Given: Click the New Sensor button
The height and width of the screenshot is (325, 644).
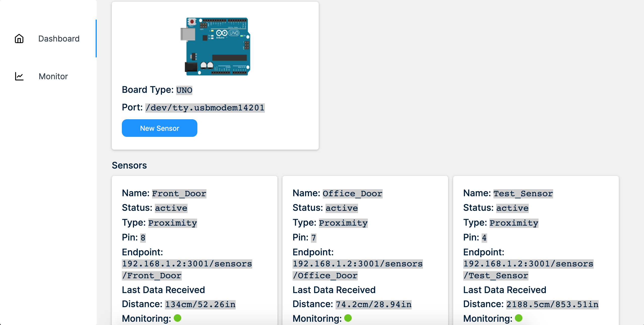Looking at the screenshot, I should click(x=160, y=128).
